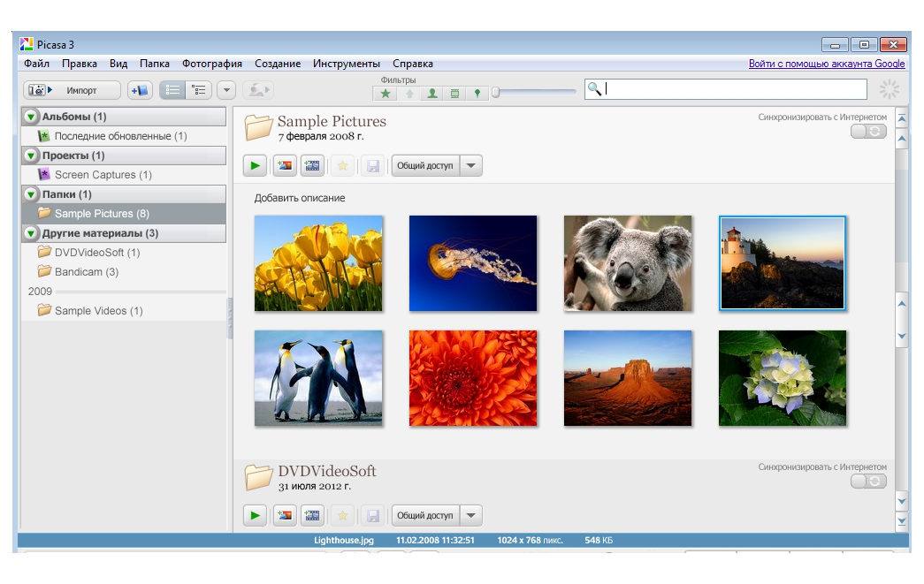Click the DVDVideoSoft folder header icon
The height and width of the screenshot is (584, 924).
tap(258, 477)
